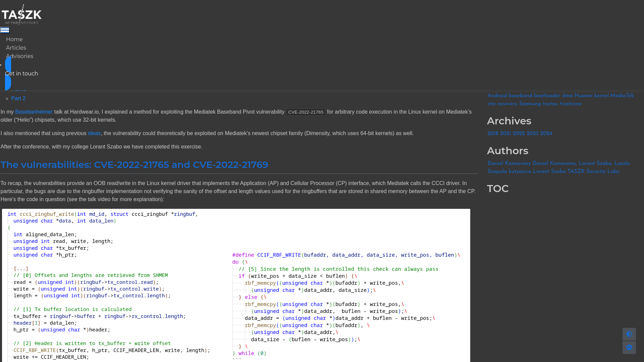View posts by Daniel Komaromy, Lorant Szabo, Laszlo Szapula
The image size is (644, 362).
point(558,168)
